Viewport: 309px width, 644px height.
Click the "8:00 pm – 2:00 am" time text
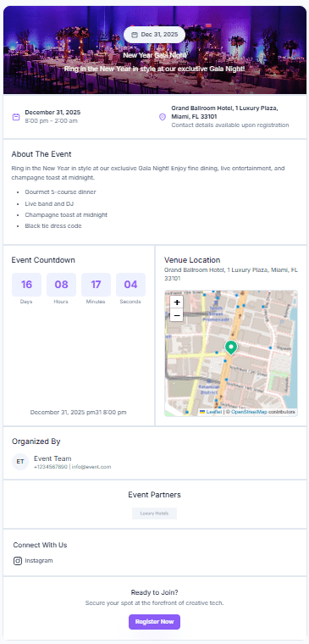pos(52,121)
